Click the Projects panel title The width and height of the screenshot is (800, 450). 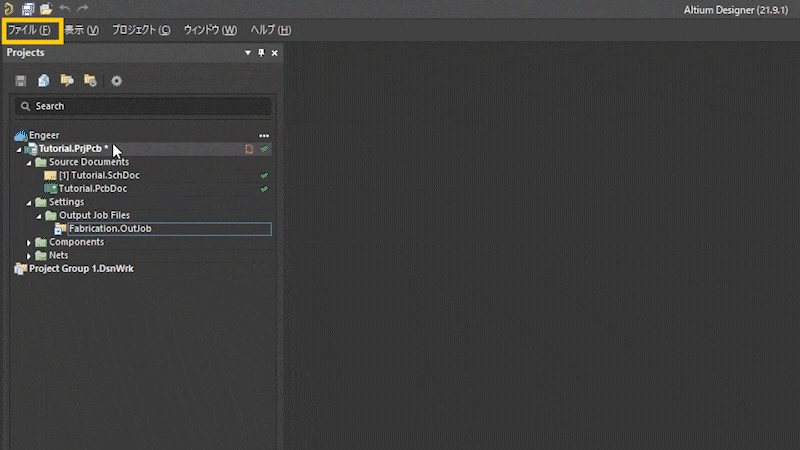26,53
